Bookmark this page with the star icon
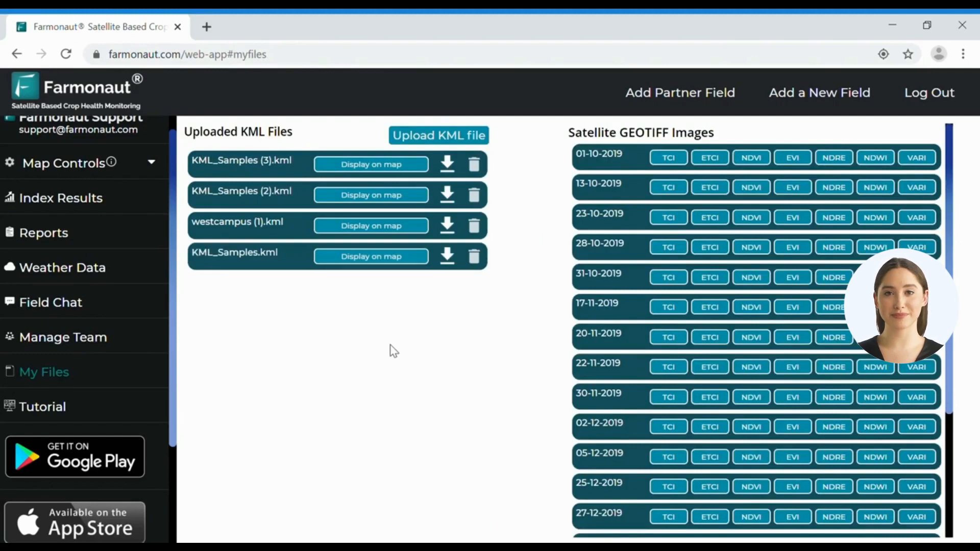Image resolution: width=980 pixels, height=551 pixels. point(908,54)
